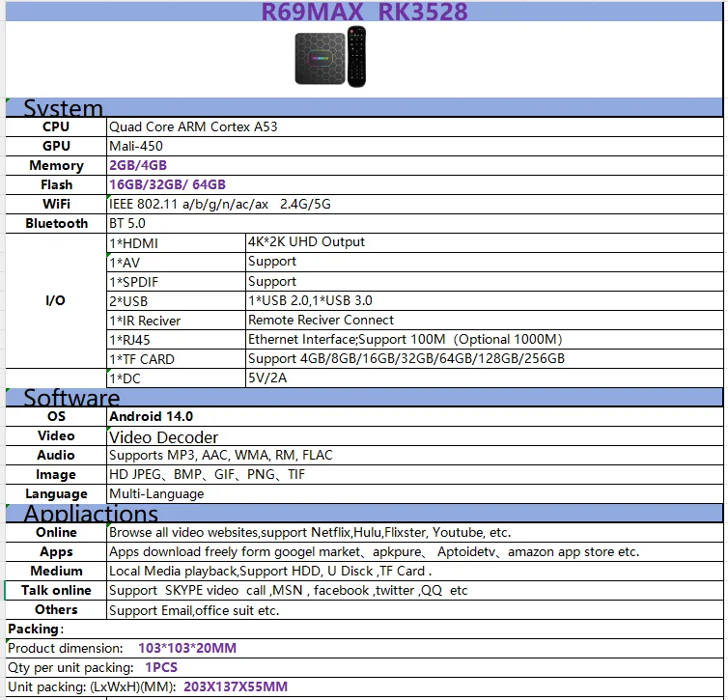Image resolution: width=728 pixels, height=700 pixels.
Task: Select the 'System' section header
Action: click(364, 108)
